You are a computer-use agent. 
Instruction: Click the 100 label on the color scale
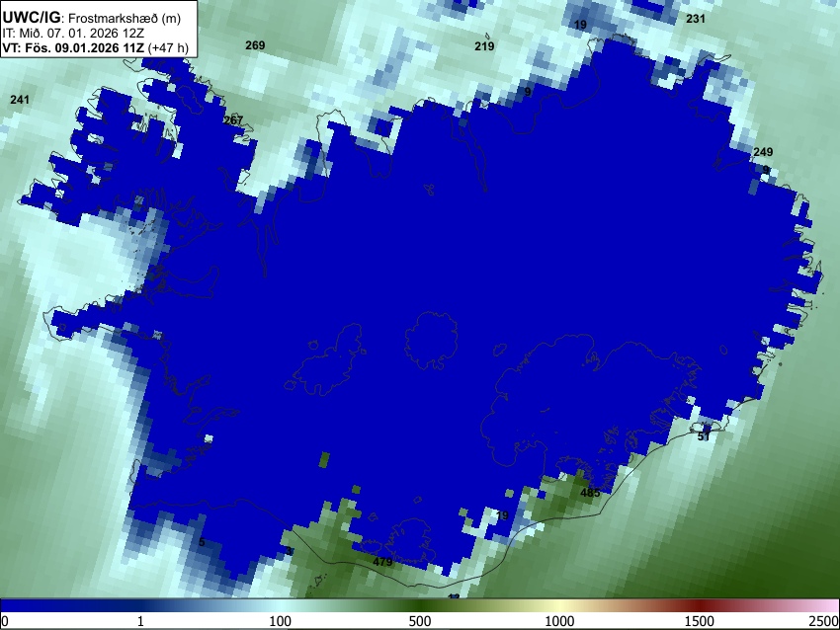(281, 621)
